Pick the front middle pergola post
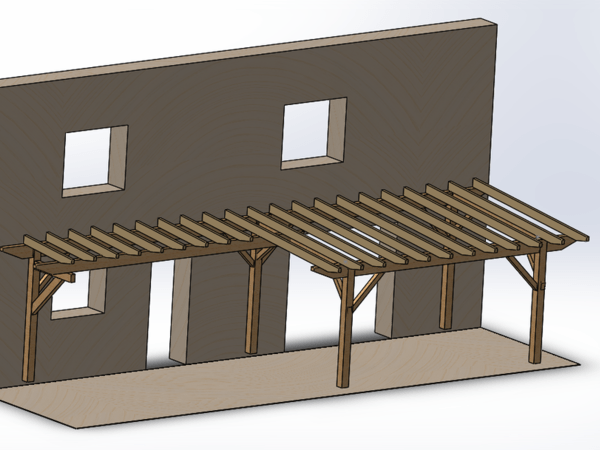 pyautogui.click(x=345, y=335)
